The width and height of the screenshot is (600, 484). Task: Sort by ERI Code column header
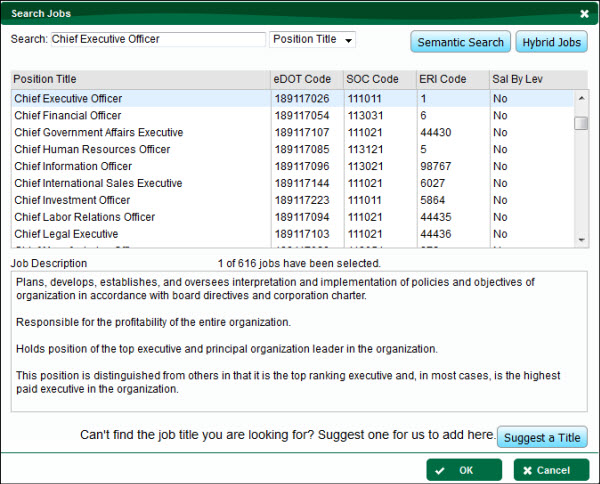click(x=451, y=79)
